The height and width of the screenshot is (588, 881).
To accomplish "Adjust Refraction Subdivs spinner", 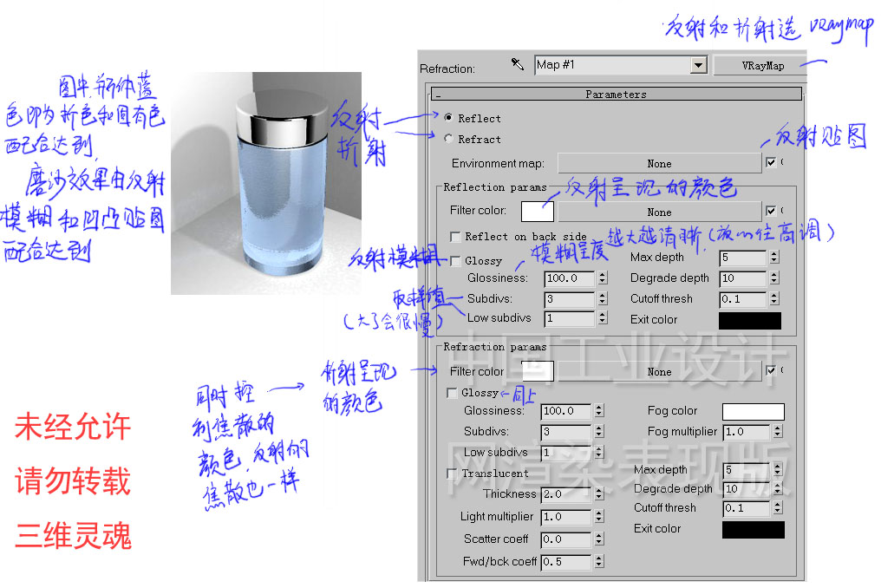I will [x=599, y=432].
